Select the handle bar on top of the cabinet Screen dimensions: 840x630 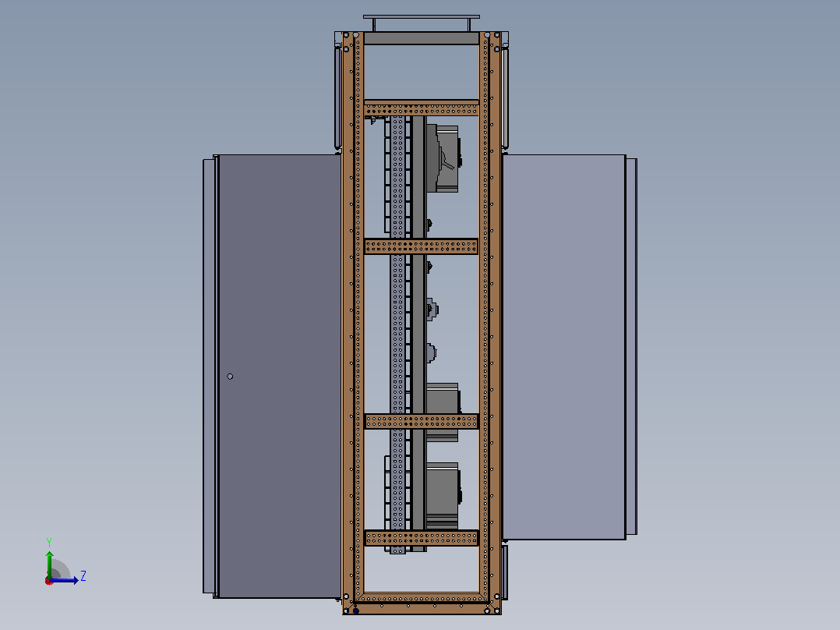tap(422, 16)
